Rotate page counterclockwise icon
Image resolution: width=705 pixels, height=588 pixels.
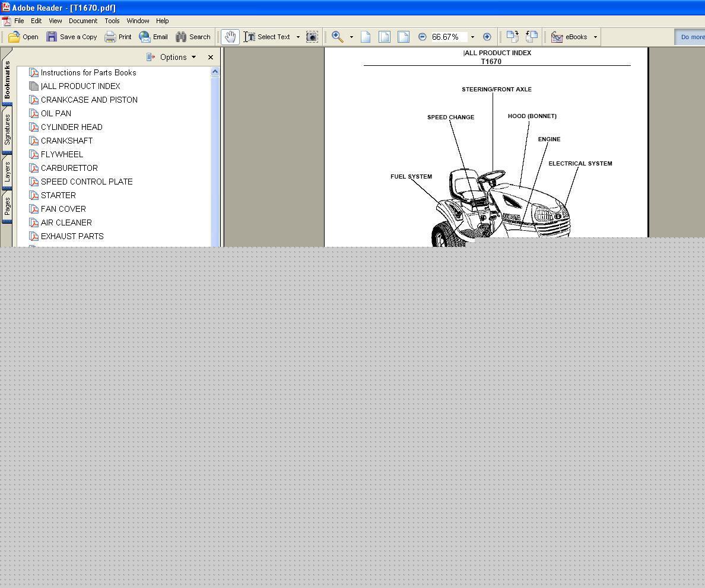532,37
